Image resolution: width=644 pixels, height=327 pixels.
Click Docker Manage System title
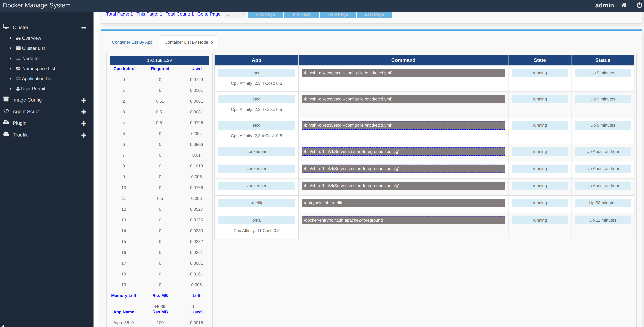coord(37,5)
